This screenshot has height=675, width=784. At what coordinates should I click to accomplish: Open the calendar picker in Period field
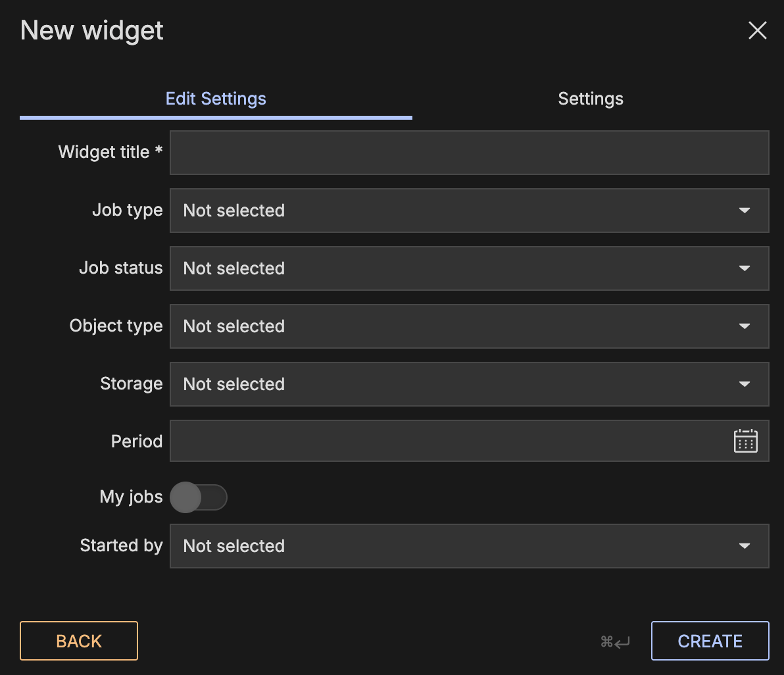(745, 441)
